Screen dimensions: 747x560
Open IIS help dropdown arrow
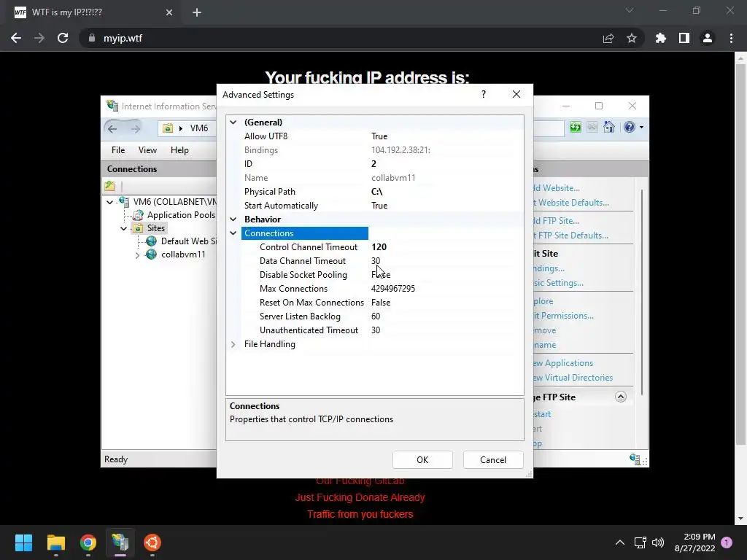pos(642,127)
